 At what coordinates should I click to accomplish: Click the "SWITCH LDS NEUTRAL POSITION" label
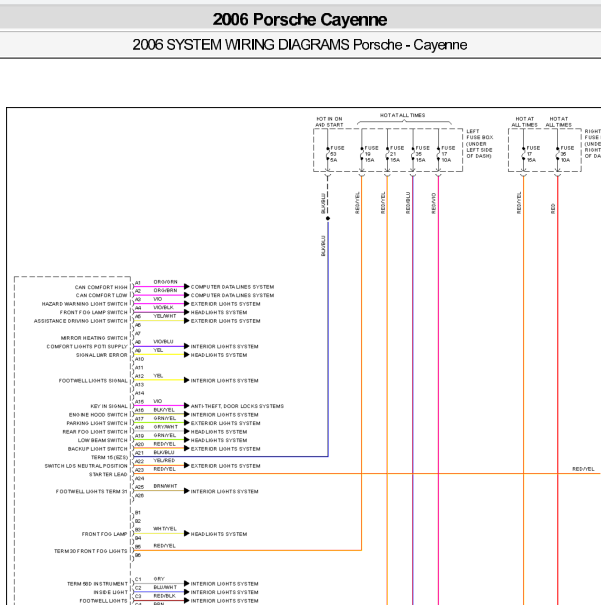(86, 466)
